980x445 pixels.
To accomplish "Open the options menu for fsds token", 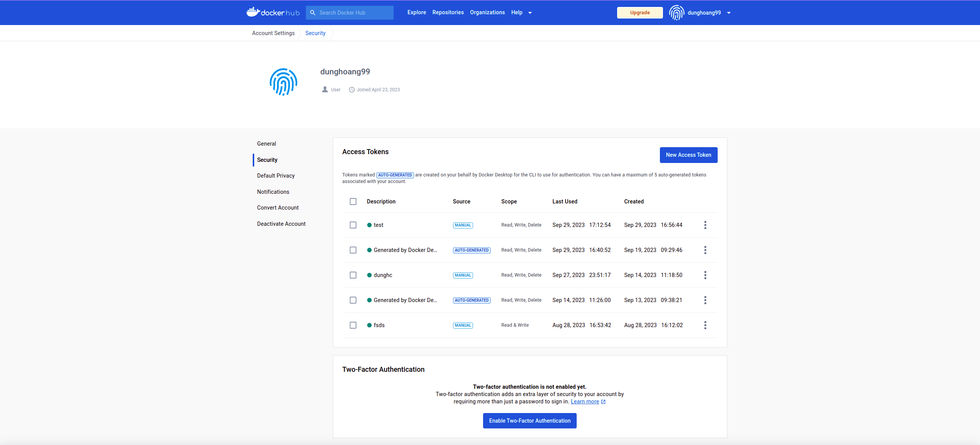I will pyautogui.click(x=705, y=325).
